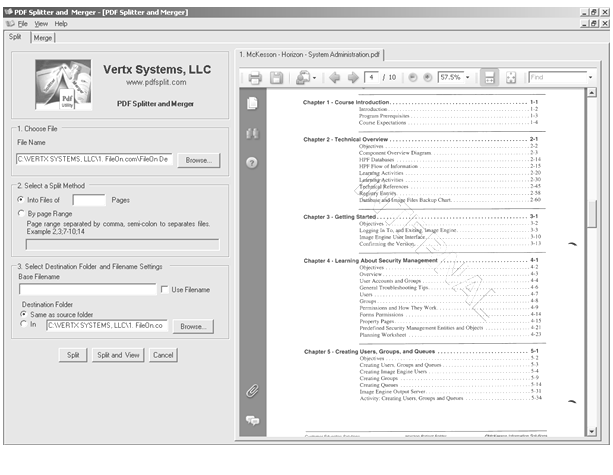
Task: Click the Find search box
Action: (558, 77)
